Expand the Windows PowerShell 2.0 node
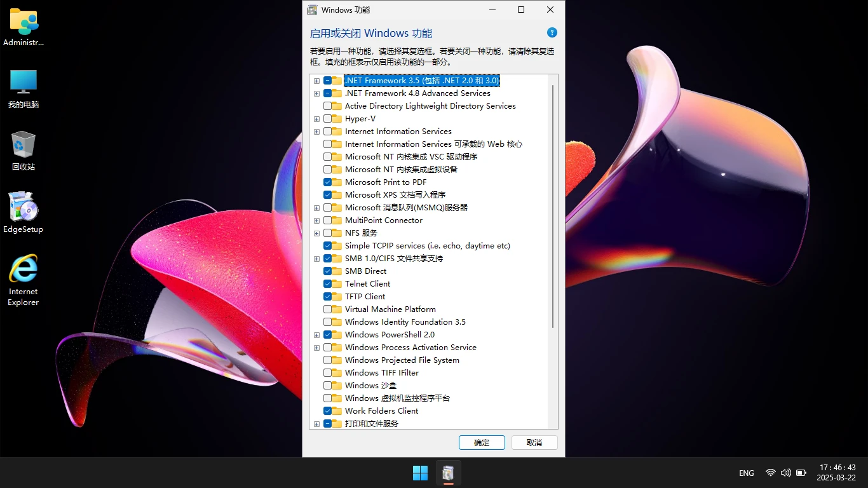868x488 pixels. pos(316,335)
